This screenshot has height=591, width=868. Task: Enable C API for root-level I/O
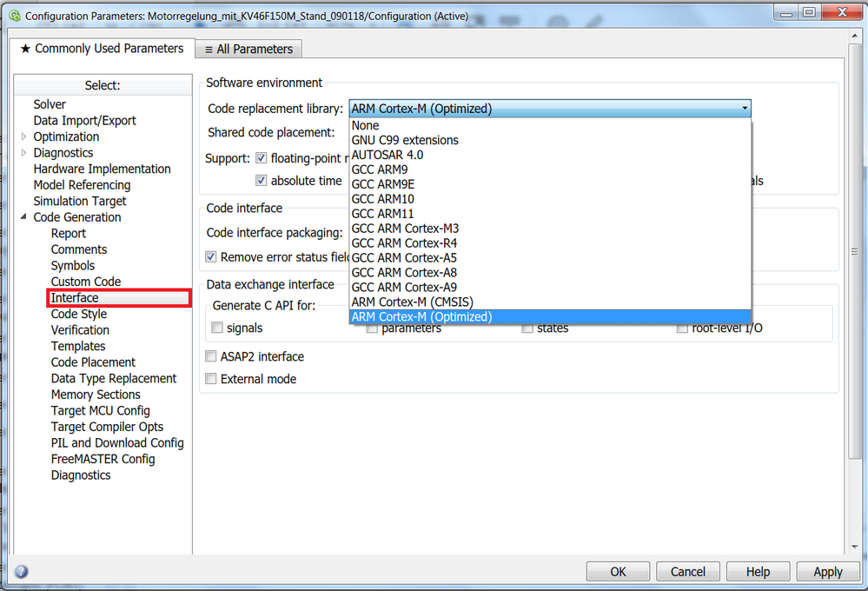[682, 329]
